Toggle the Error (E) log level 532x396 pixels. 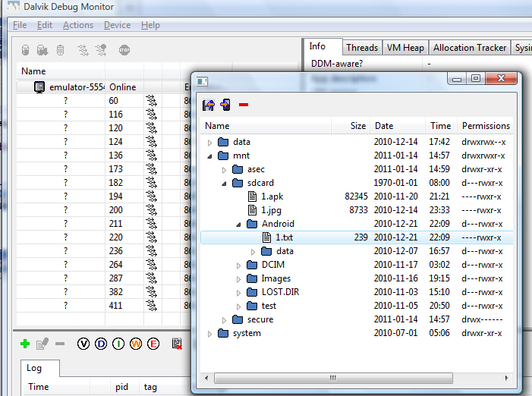point(153,344)
